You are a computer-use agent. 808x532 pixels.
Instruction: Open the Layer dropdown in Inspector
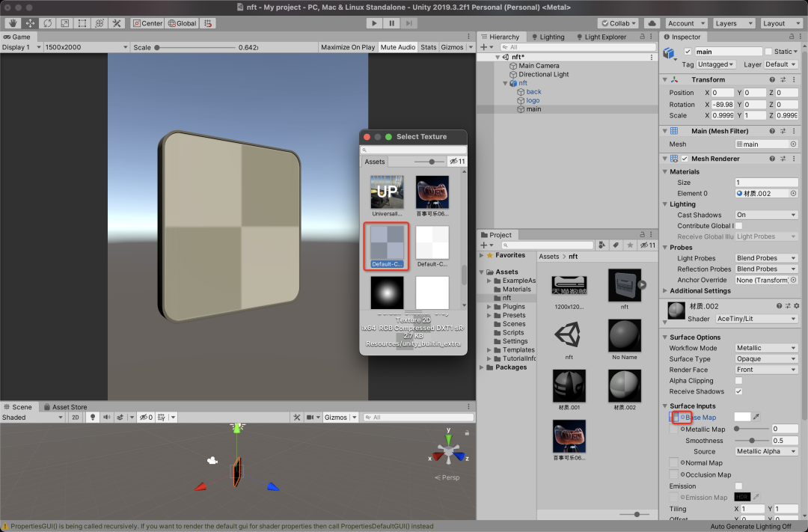tap(780, 64)
